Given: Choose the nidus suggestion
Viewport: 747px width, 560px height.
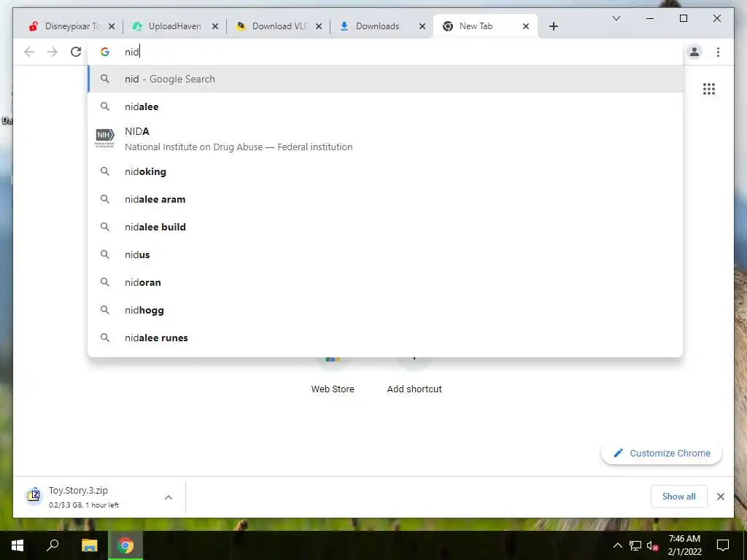Looking at the screenshot, I should 385,254.
